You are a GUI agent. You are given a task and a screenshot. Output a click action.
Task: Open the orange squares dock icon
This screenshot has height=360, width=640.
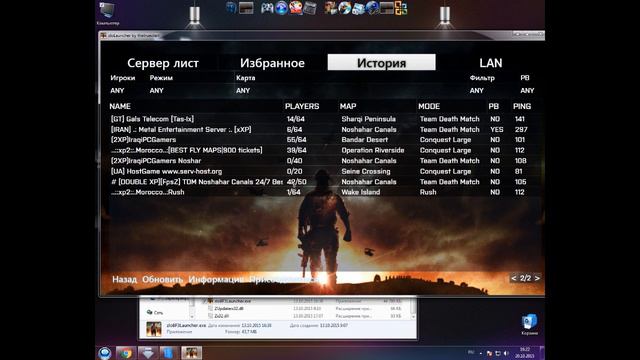coord(401,8)
